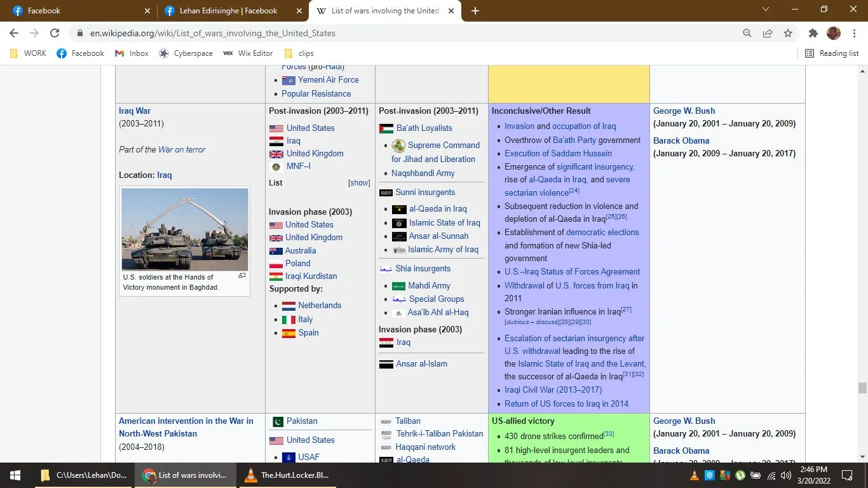Open the Reading list panel

pyautogui.click(x=832, y=53)
